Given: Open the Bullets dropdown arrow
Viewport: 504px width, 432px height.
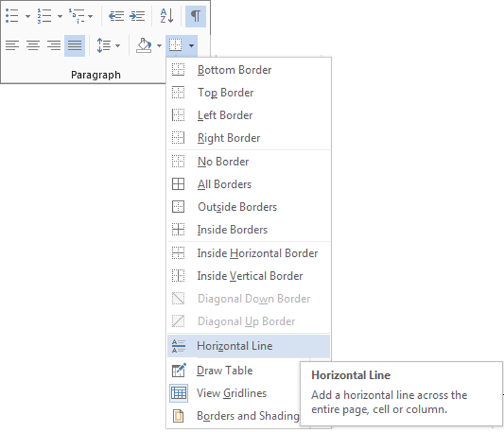Looking at the screenshot, I should 28,16.
